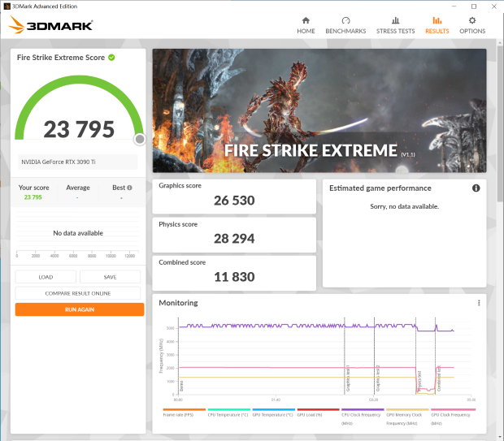Click the Fire Strike Extreme banner image
The height and width of the screenshot is (441, 504).
(x=319, y=110)
